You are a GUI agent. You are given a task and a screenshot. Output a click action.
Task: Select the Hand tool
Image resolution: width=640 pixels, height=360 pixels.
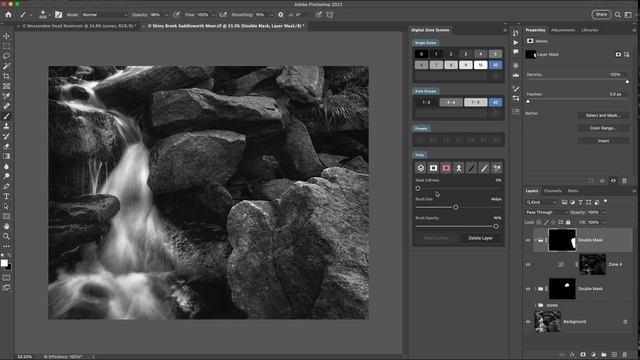[x=7, y=226]
